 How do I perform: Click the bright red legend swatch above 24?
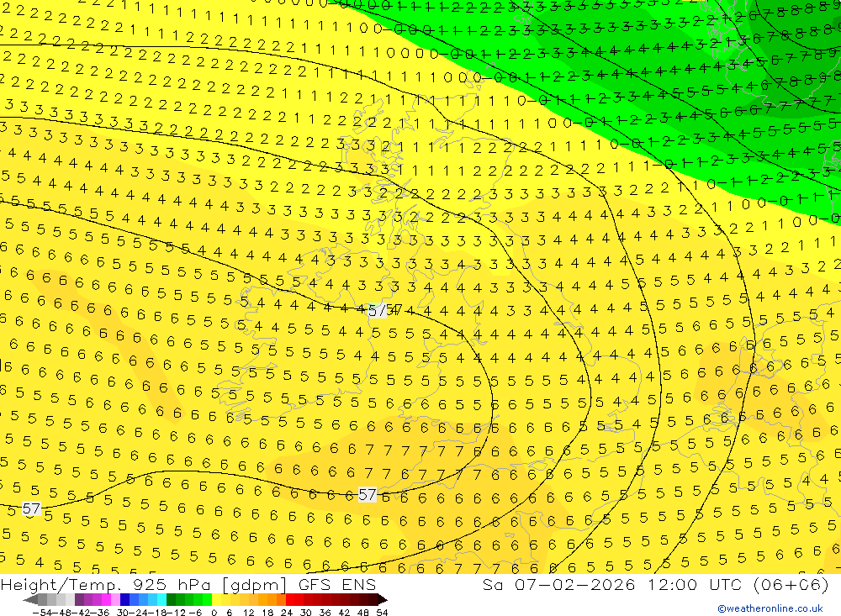(x=290, y=599)
